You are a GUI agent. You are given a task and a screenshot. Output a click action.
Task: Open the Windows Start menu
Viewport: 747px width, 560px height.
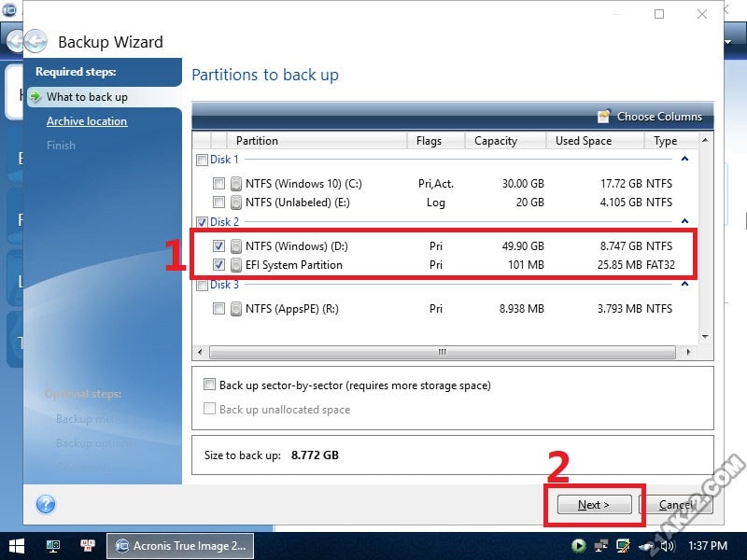coord(16,546)
